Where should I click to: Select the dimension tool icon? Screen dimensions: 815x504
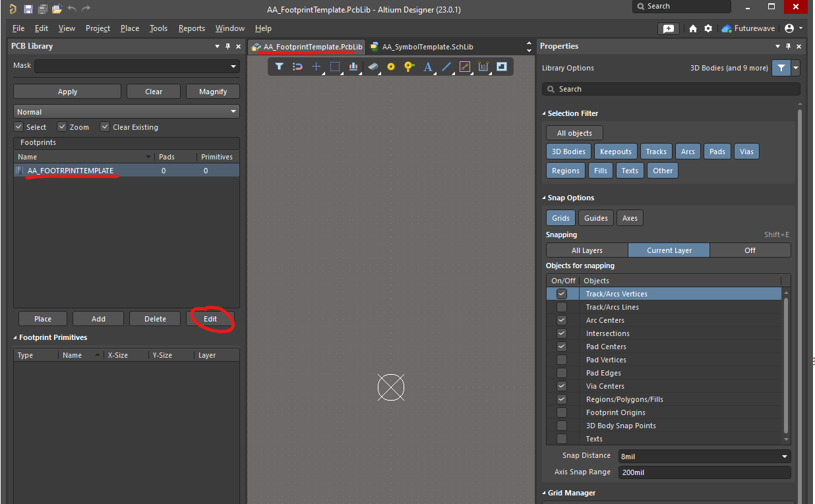click(x=483, y=67)
